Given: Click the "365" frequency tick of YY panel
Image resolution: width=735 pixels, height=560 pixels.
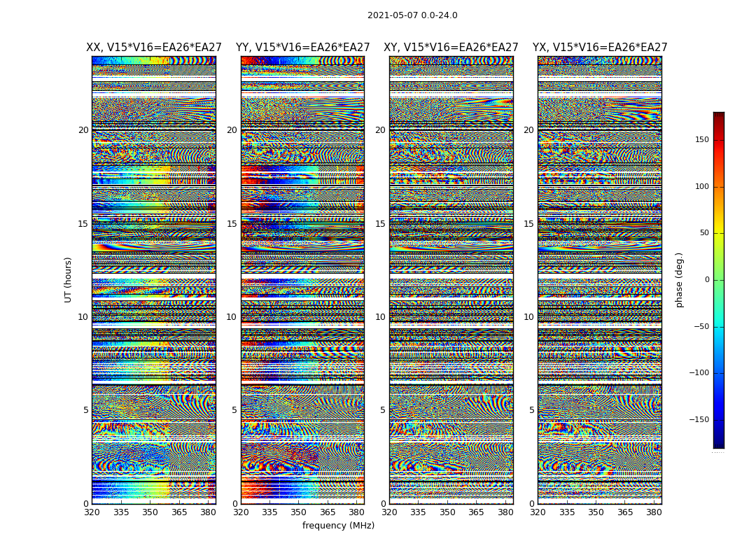Looking at the screenshot, I should (x=328, y=512).
